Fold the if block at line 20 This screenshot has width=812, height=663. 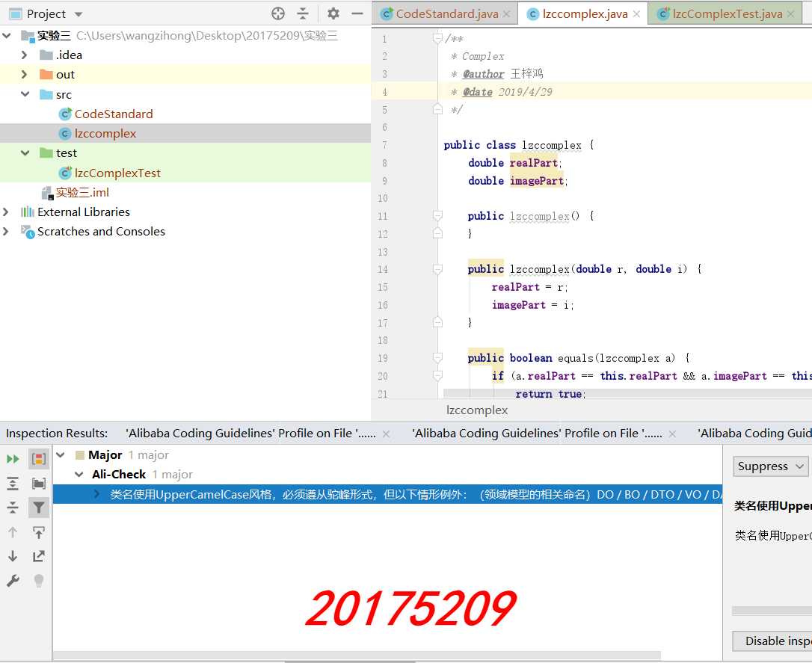click(437, 376)
